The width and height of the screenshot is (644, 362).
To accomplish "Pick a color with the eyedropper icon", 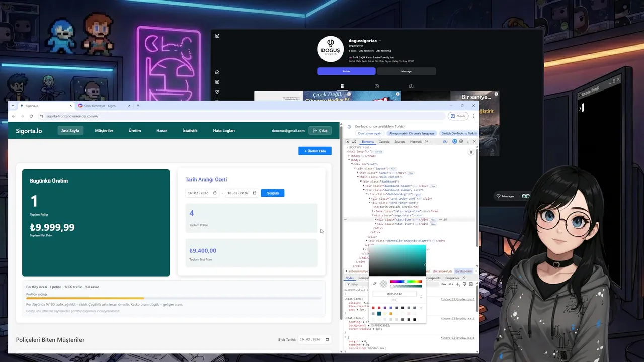I will coord(374,284).
